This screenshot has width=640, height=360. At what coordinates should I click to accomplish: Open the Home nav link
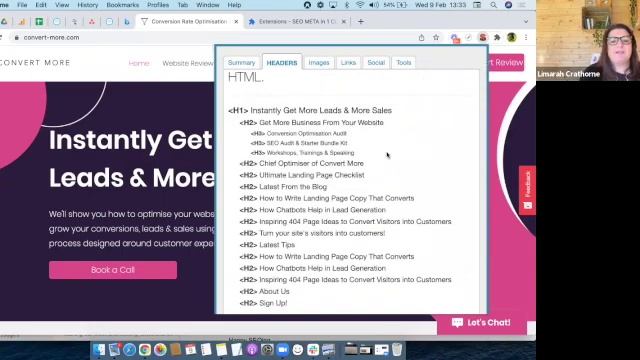point(139,63)
